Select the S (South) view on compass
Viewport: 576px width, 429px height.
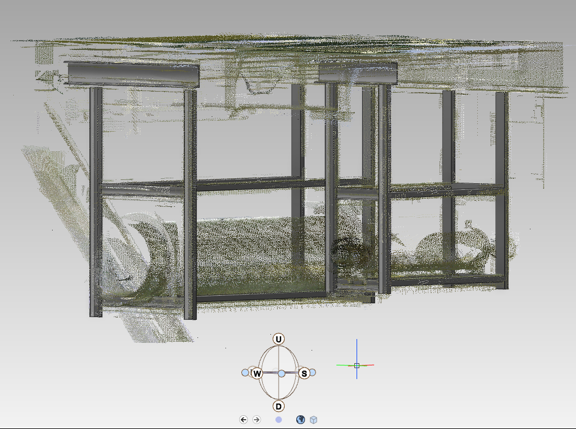coord(304,374)
